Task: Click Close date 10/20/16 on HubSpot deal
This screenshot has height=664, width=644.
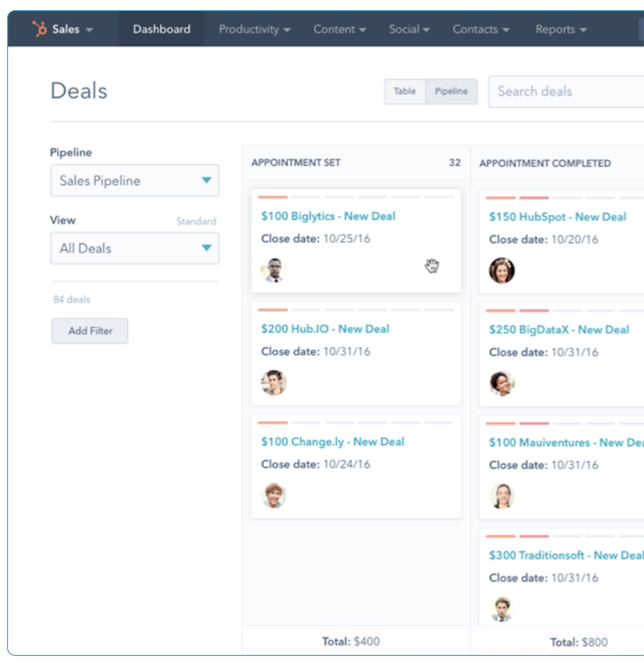Action: (x=544, y=239)
